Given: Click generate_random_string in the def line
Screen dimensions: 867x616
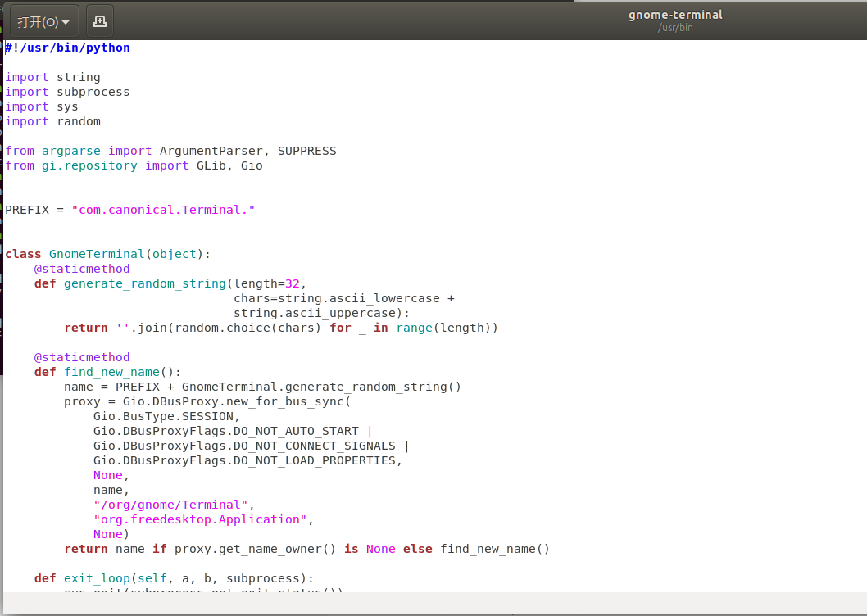Looking at the screenshot, I should tap(145, 283).
